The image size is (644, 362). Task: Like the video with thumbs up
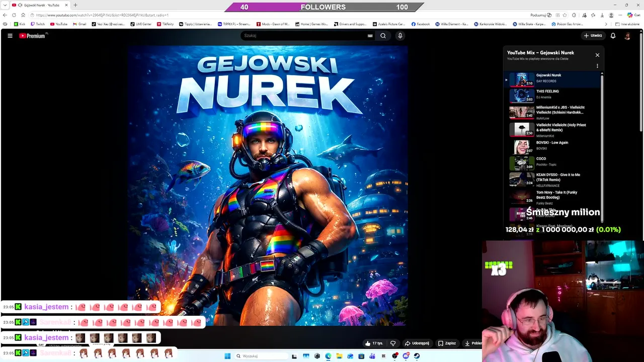click(374, 343)
